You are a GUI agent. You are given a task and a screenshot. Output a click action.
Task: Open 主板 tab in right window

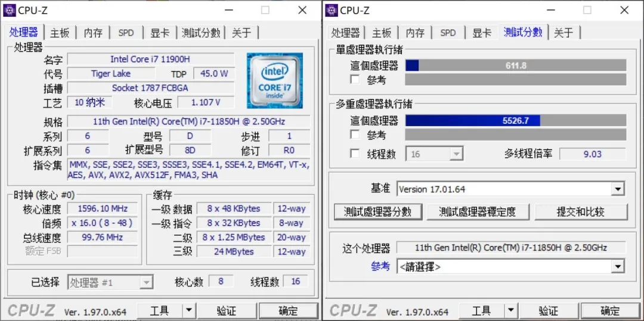(x=382, y=33)
